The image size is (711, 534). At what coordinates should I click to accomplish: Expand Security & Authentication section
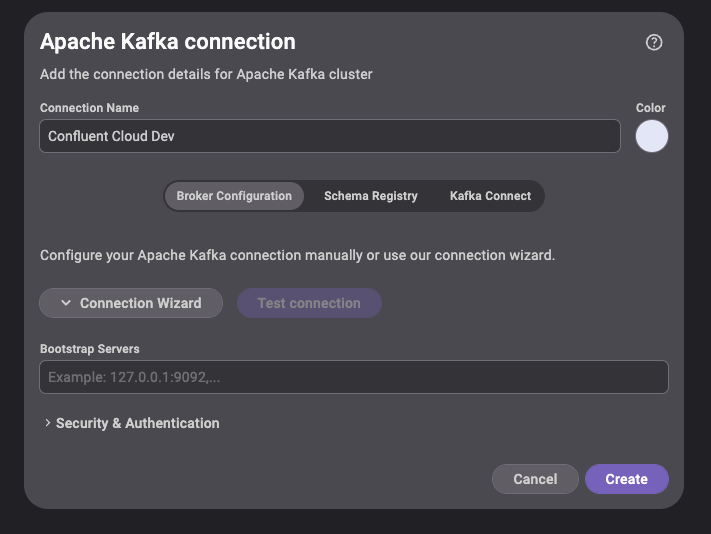coord(132,423)
